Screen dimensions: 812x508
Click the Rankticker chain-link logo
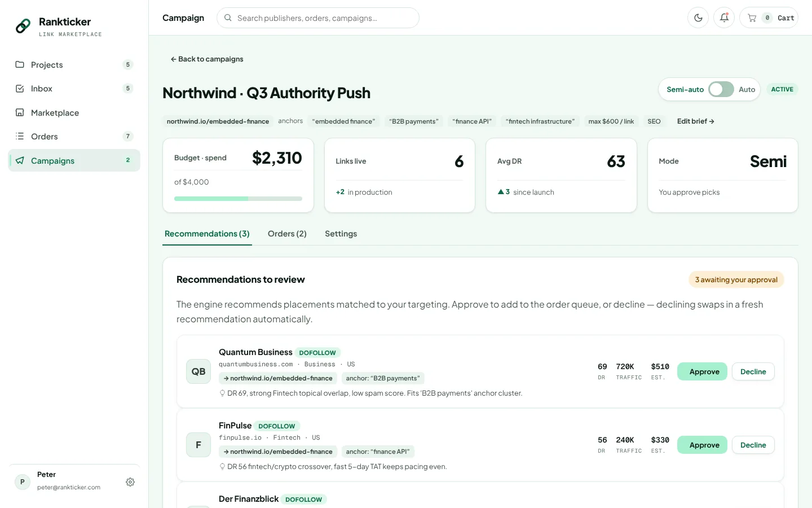tap(23, 26)
